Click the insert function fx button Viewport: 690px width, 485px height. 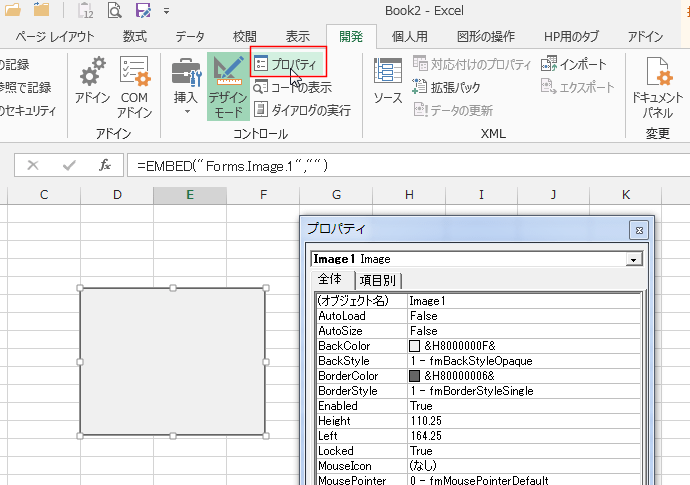click(105, 165)
